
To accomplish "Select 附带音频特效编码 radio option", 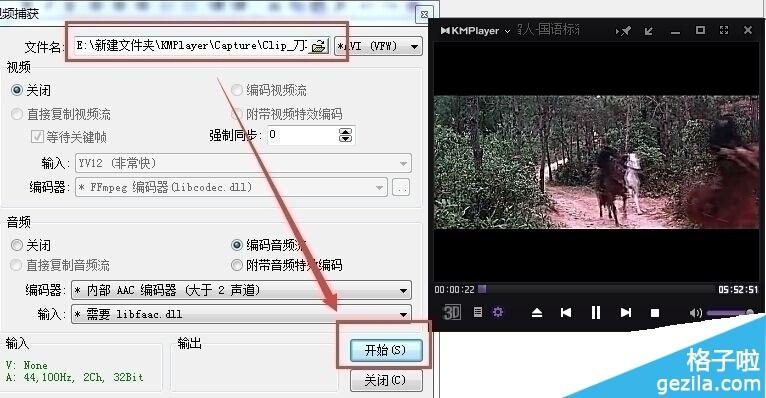I will [236, 265].
